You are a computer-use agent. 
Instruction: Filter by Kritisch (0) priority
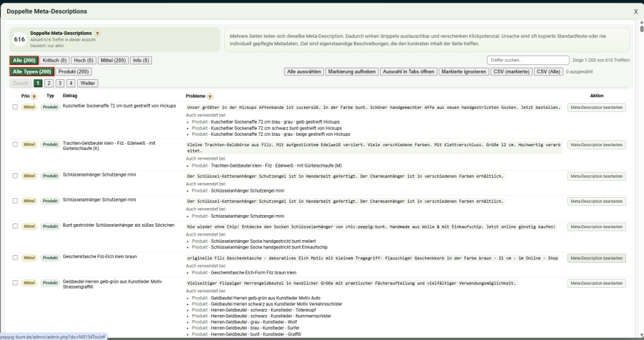click(x=55, y=61)
